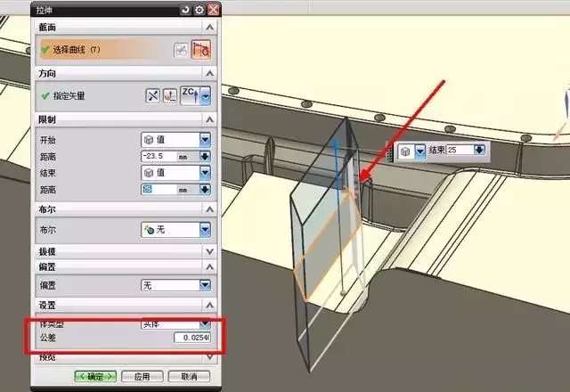Open dialog settings gear in title bar
Screen dimensions: 570x392
coord(199,9)
